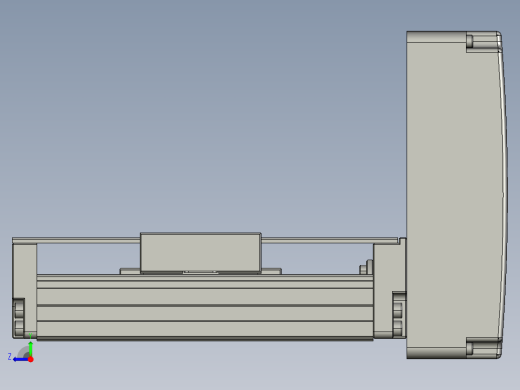Screen dimensions: 520x390
Task: Click the green Y axis arrow of the triad
Action: pyautogui.click(x=30, y=348)
